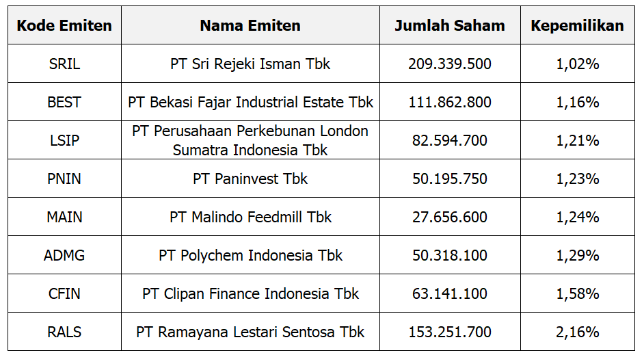Select the LSIP code cell

coord(64,141)
